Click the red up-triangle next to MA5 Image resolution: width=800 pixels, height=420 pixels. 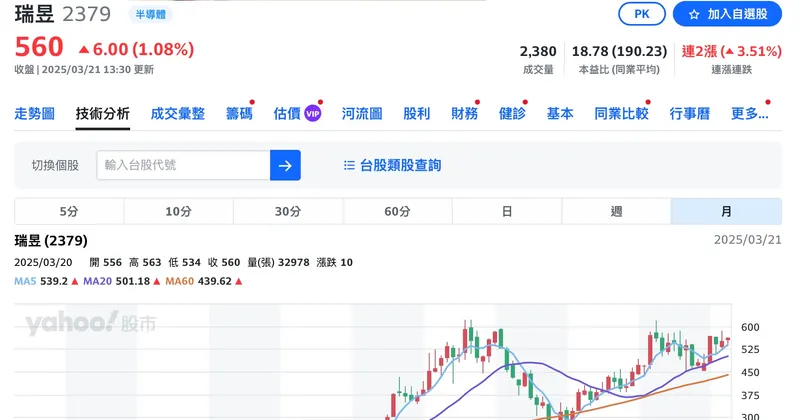point(75,282)
